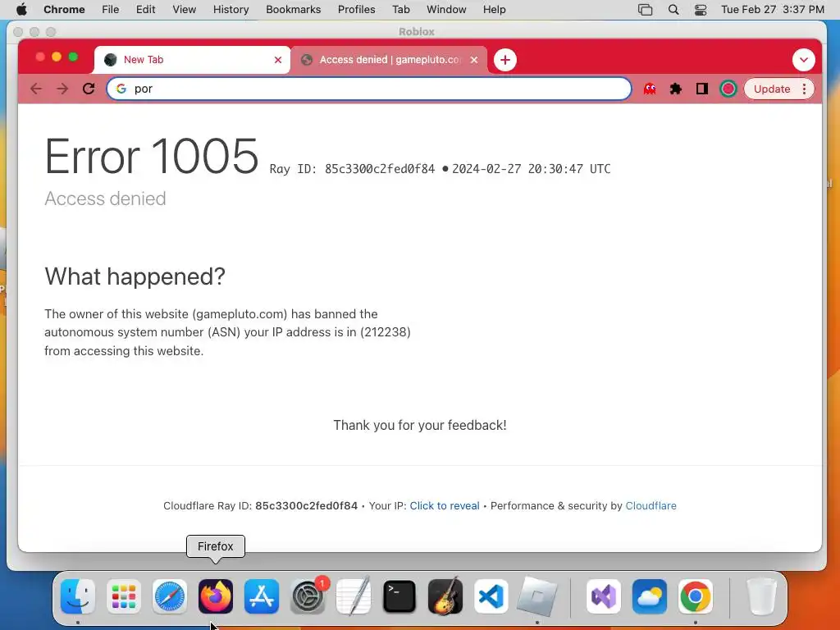Open Terminal from the Dock
840x630 pixels.
pos(399,596)
